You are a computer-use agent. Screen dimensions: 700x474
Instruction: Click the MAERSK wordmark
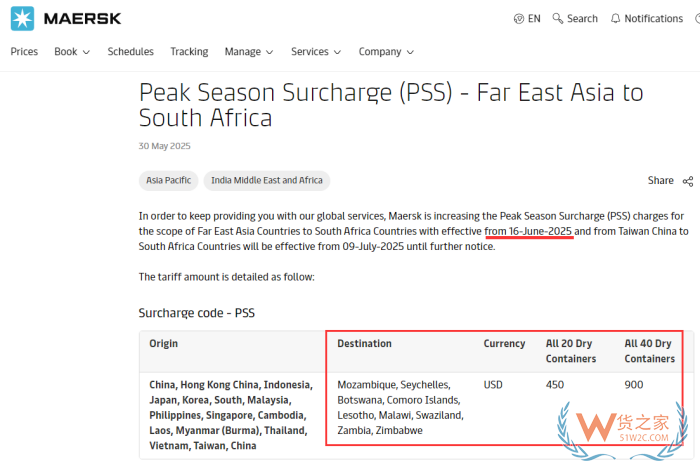click(x=83, y=19)
